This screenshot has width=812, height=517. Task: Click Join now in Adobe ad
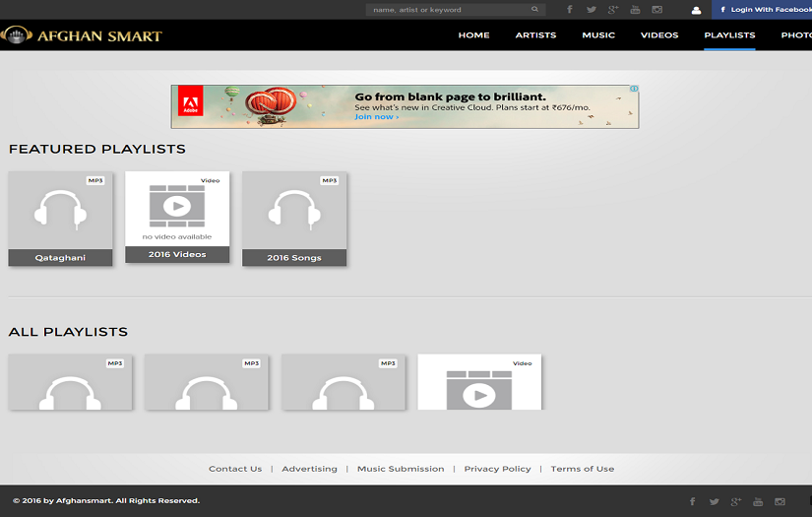tap(377, 117)
